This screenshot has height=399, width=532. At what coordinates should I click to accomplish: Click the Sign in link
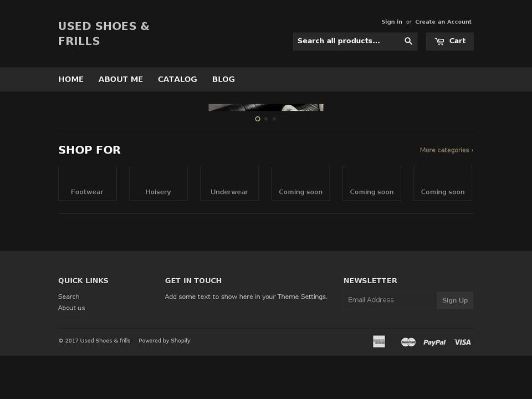(392, 22)
